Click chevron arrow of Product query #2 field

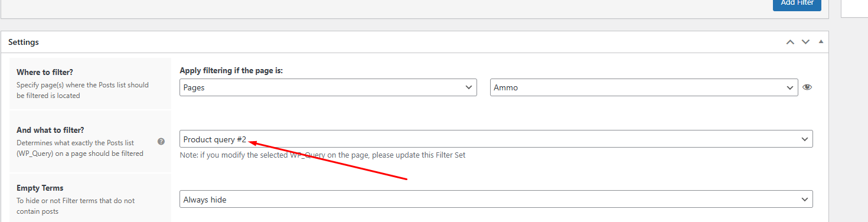pos(804,139)
